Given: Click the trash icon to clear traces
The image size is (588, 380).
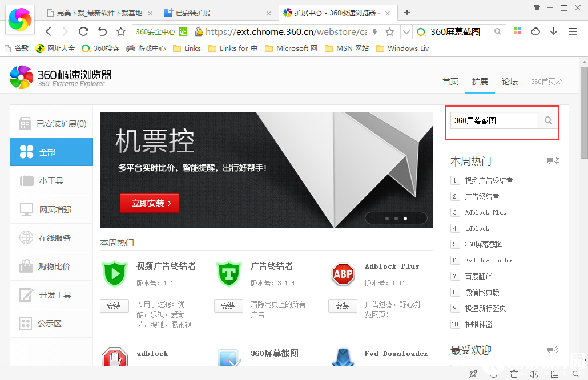Looking at the screenshot, I should (514, 374).
